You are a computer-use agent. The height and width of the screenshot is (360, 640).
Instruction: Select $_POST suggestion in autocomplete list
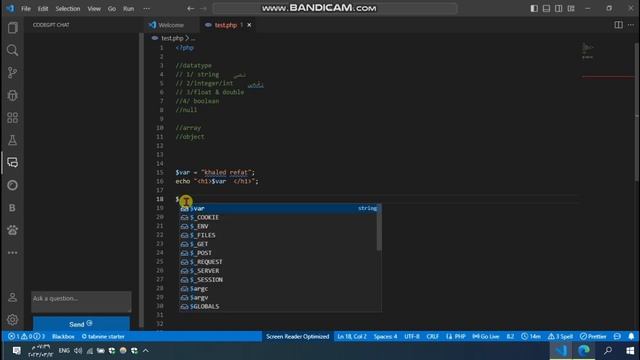tap(279, 253)
